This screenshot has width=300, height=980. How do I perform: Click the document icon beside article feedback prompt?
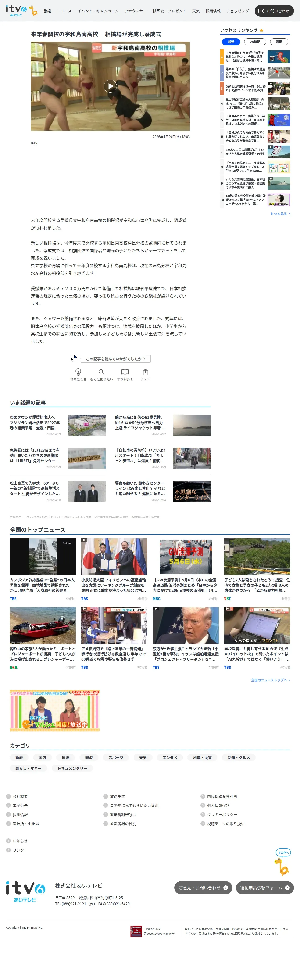click(73, 358)
